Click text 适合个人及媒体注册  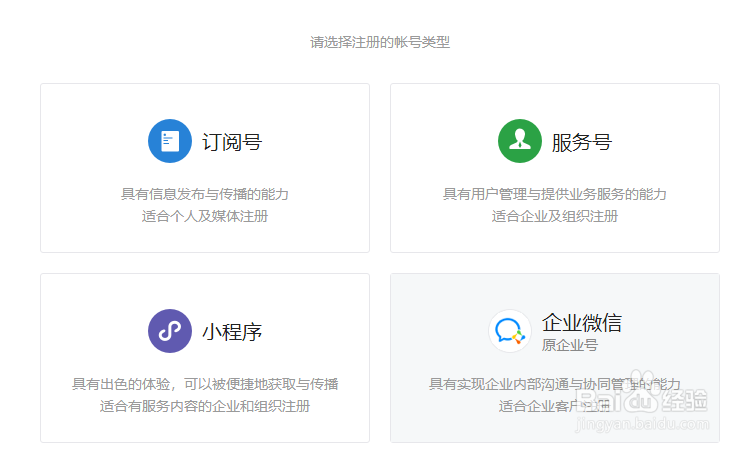[205, 216]
